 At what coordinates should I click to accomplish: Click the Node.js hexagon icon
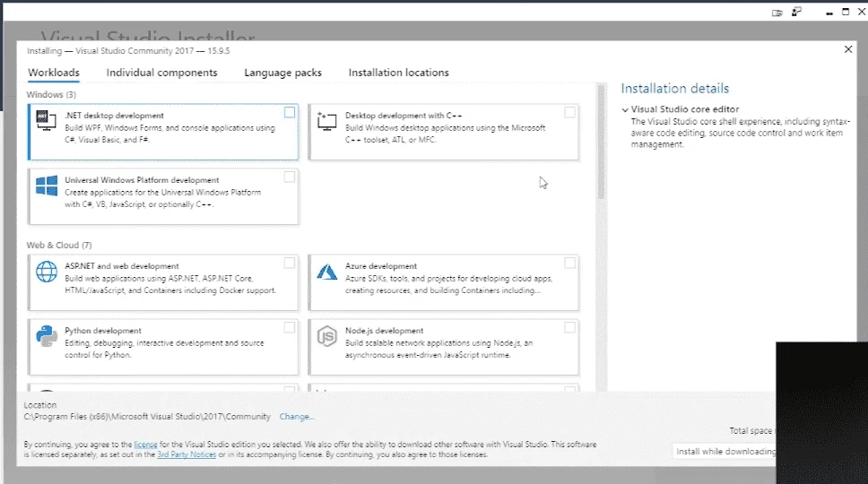click(x=326, y=336)
